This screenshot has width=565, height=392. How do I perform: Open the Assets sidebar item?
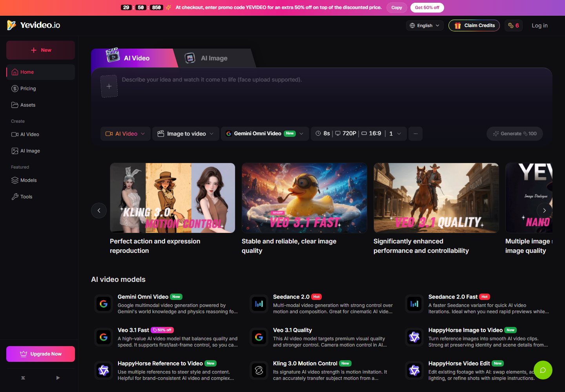point(40,105)
